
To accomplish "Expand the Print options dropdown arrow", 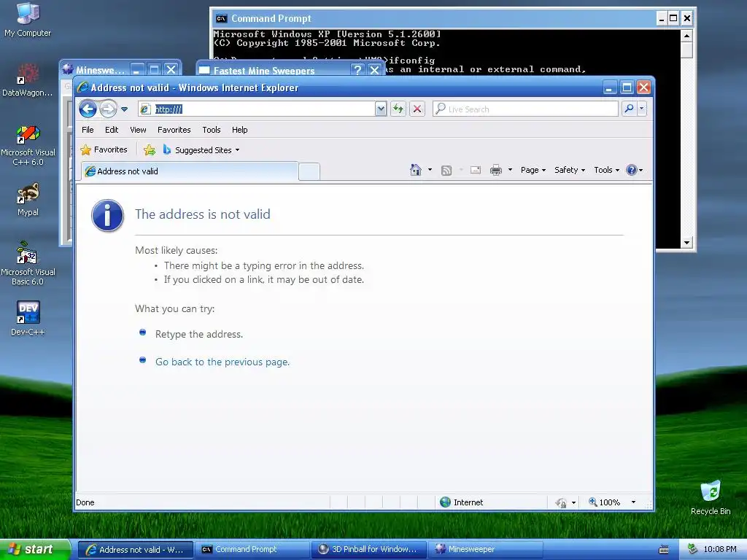I will coord(510,170).
